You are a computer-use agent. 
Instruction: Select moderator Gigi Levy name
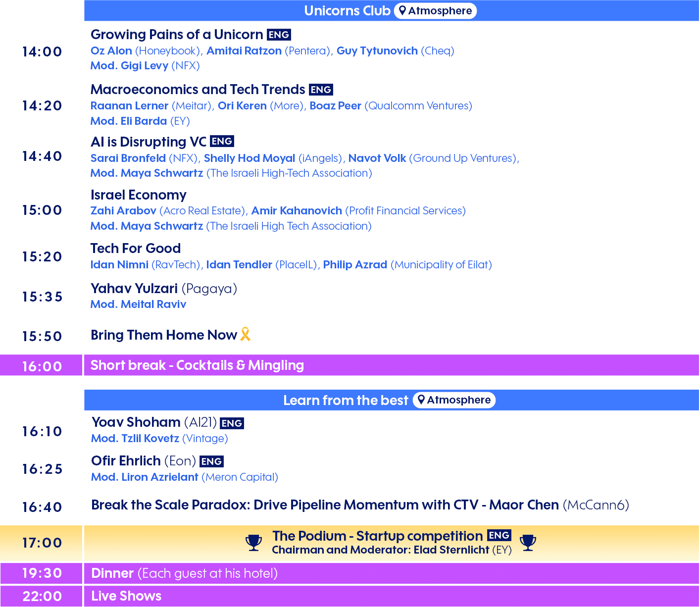[x=144, y=65]
